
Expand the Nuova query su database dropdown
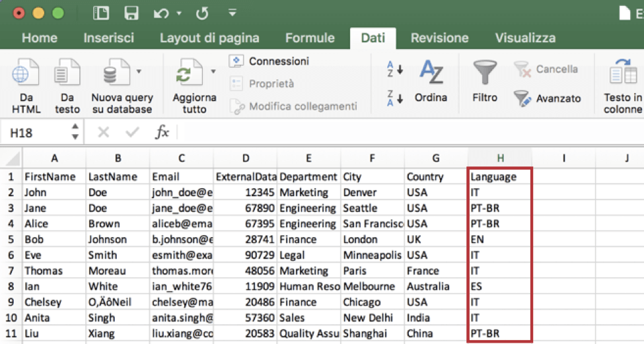(x=139, y=71)
